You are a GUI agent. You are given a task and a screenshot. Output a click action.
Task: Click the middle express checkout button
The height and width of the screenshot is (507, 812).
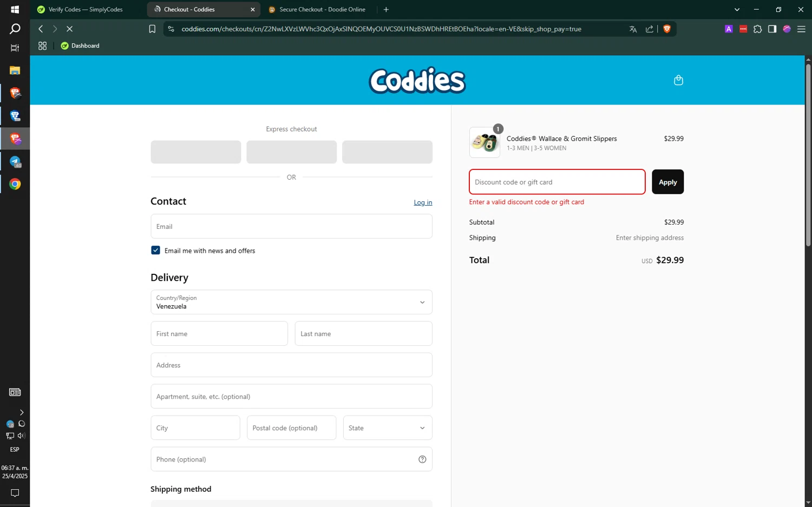(x=291, y=152)
